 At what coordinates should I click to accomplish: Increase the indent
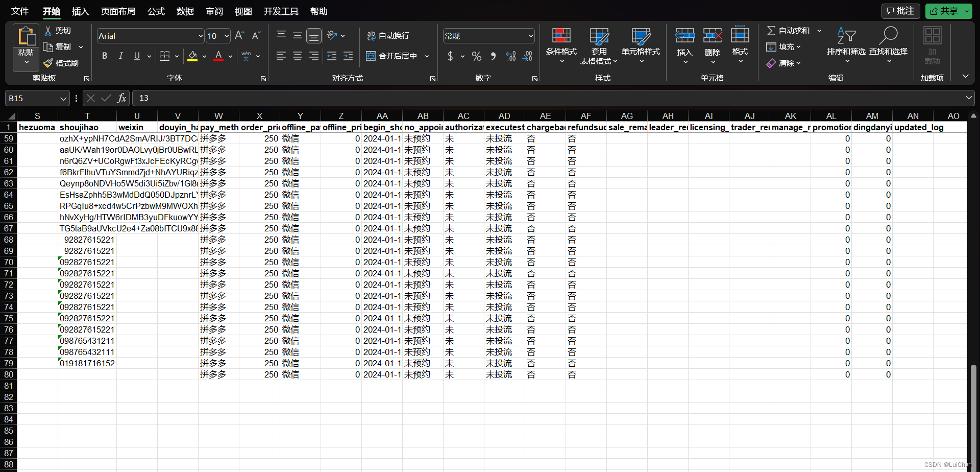[348, 56]
